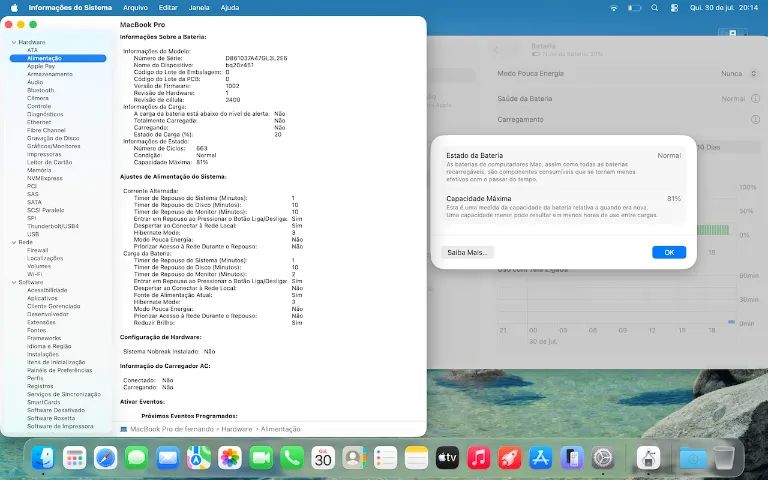Click Hardware in the bottom path bar
Screen dimensions: 768x480
point(237,429)
